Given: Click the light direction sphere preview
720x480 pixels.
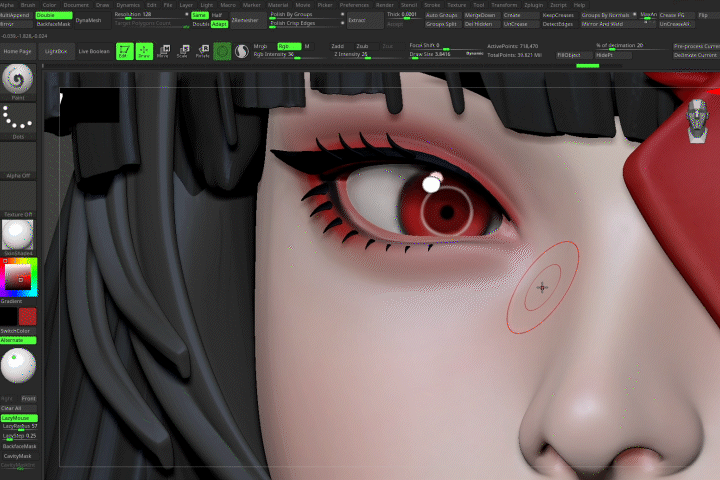Looking at the screenshot, I should tap(18, 366).
